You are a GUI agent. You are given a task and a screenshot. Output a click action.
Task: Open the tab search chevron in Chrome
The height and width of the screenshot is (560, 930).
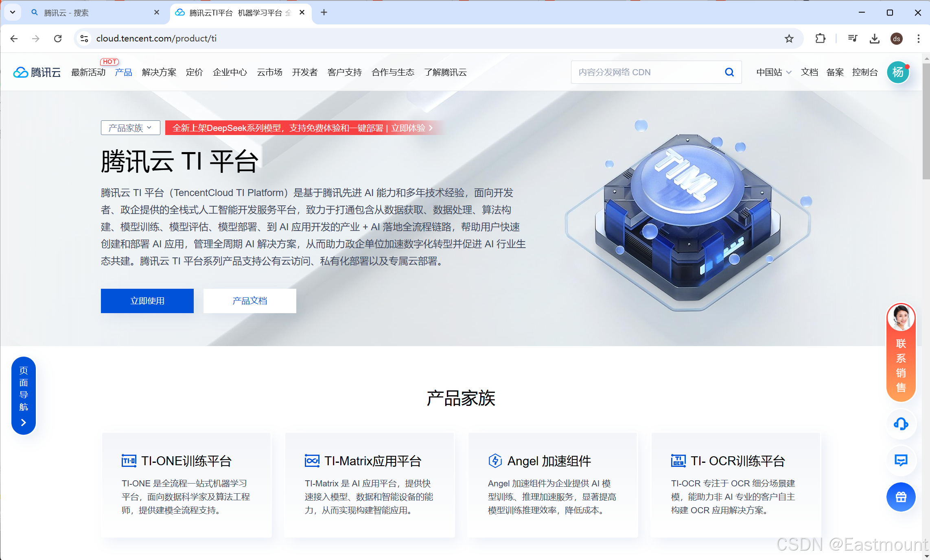[x=13, y=13]
